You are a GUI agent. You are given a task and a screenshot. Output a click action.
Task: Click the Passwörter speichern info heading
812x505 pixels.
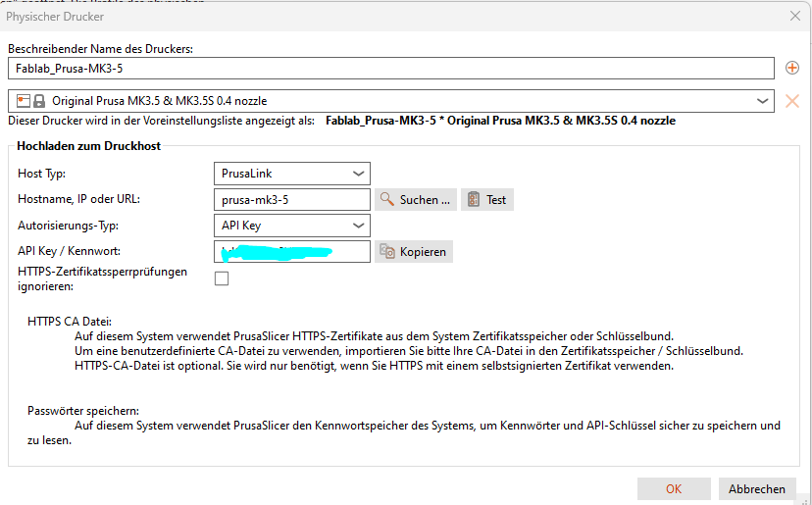tap(82, 409)
